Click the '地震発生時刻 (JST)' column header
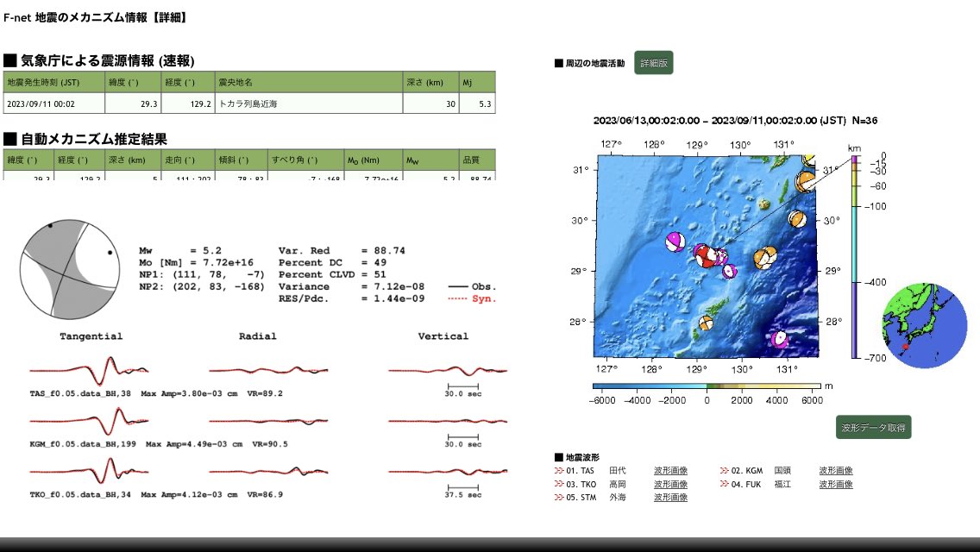Viewport: 980px width, 552px height. pyautogui.click(x=54, y=83)
